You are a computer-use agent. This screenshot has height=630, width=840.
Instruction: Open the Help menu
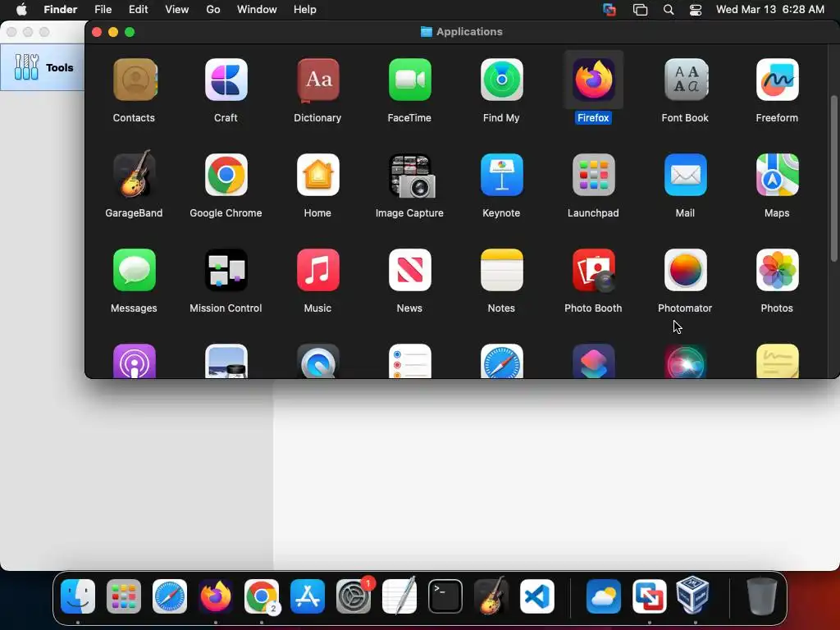(305, 10)
